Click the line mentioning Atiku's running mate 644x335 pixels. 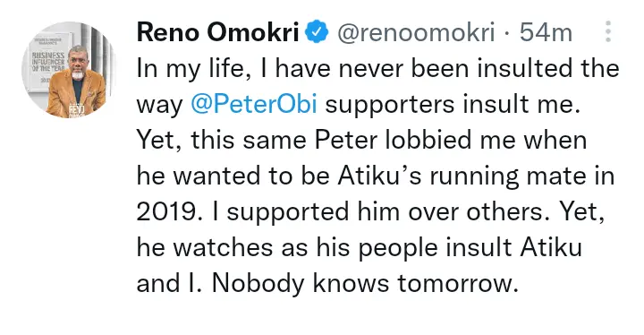(376, 176)
